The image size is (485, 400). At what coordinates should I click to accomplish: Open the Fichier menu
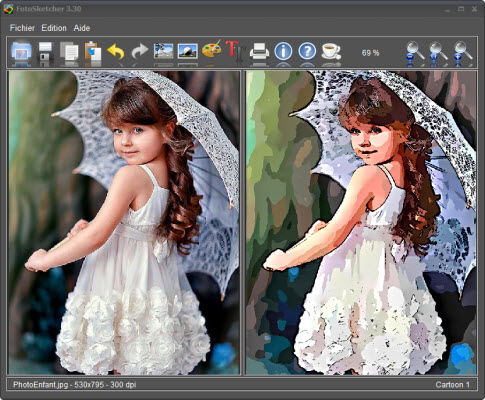click(22, 28)
